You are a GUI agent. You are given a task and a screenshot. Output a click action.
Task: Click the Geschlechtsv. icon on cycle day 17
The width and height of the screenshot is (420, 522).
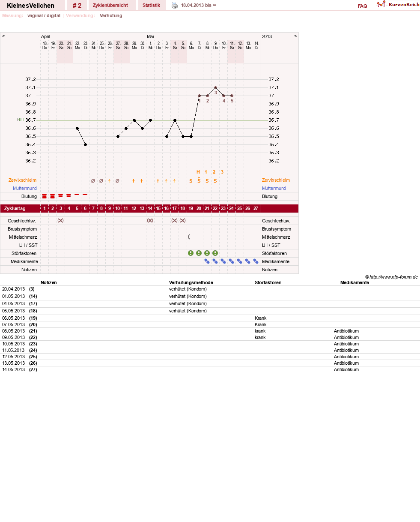[174, 221]
